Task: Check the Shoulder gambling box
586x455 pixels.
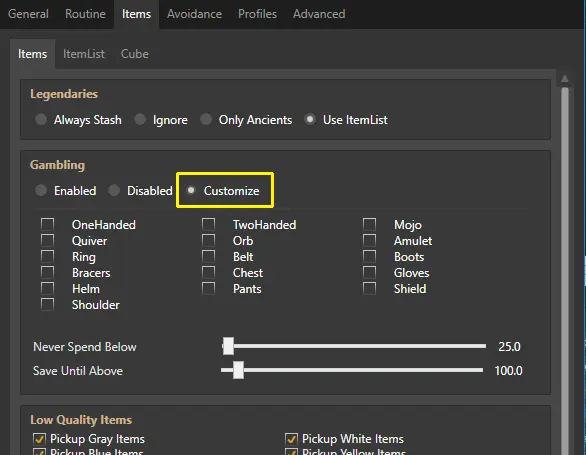Action: pos(47,305)
